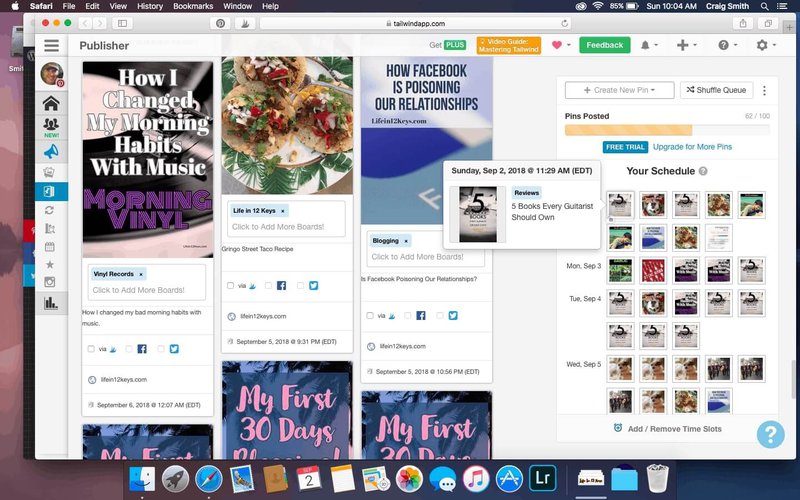This screenshot has width=800, height=500.
Task: Tick Facebook share checkbox under music pin
Action: [x=129, y=349]
